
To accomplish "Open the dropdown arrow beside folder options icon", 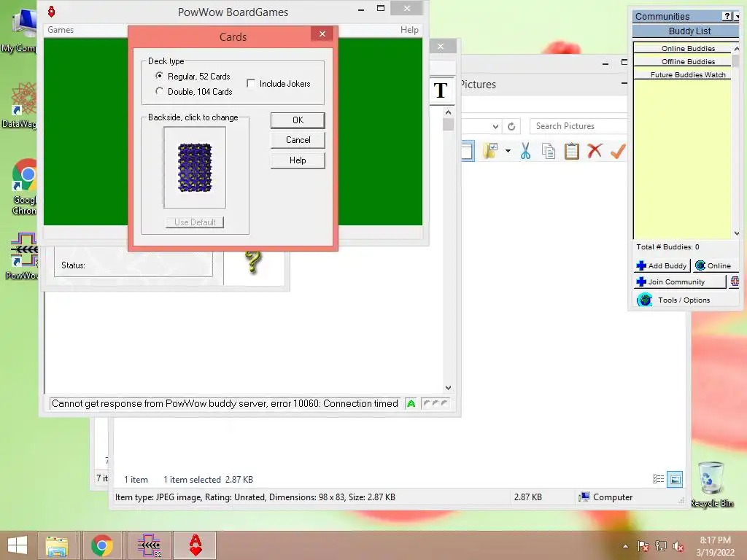I will (508, 151).
